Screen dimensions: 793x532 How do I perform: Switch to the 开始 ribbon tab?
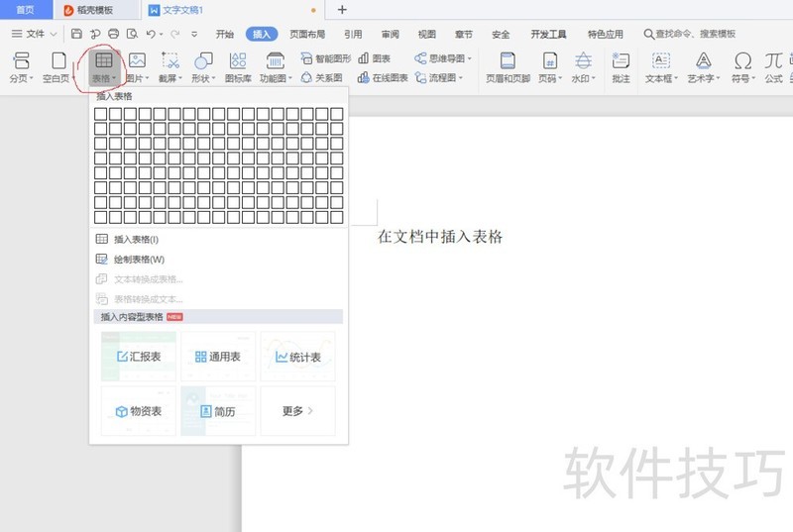[225, 34]
